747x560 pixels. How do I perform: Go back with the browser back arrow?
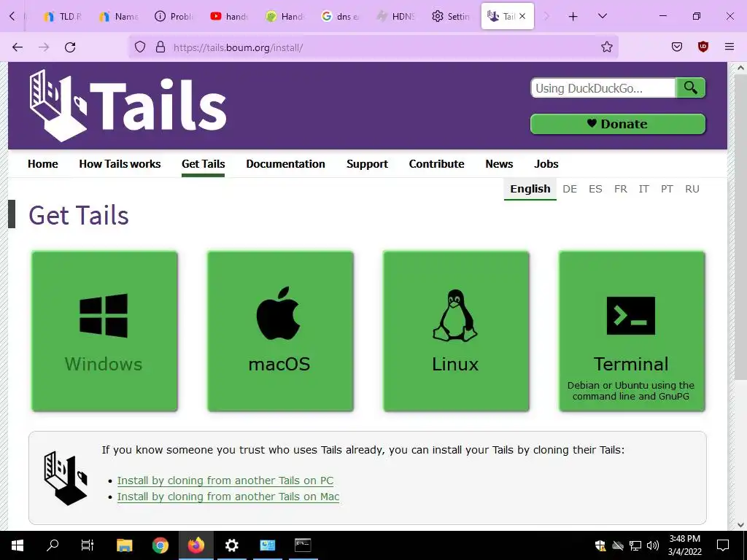point(18,47)
